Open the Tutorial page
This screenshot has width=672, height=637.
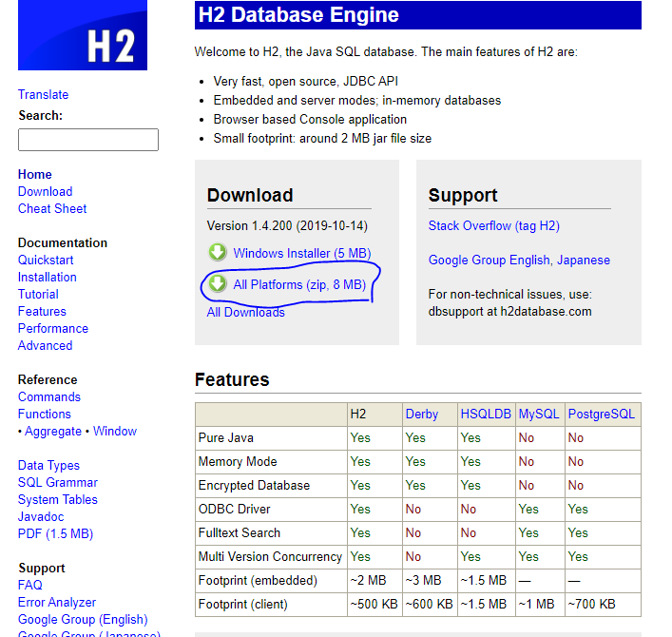[38, 295]
